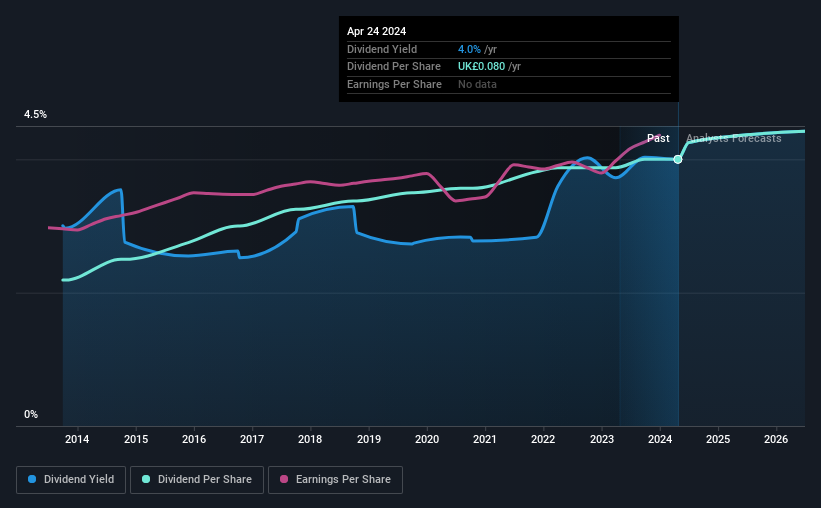Click 'Dividend Yield' row label in tooltip
821x508 pixels.
click(x=382, y=49)
